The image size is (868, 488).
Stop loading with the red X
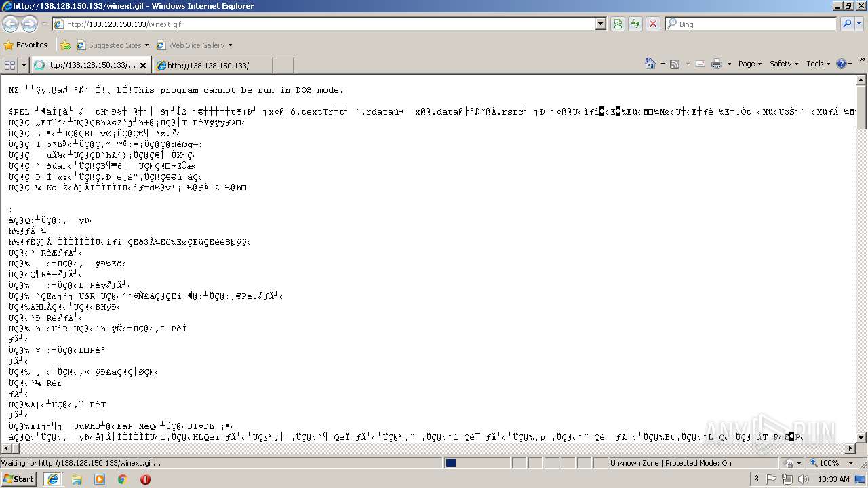pos(652,24)
